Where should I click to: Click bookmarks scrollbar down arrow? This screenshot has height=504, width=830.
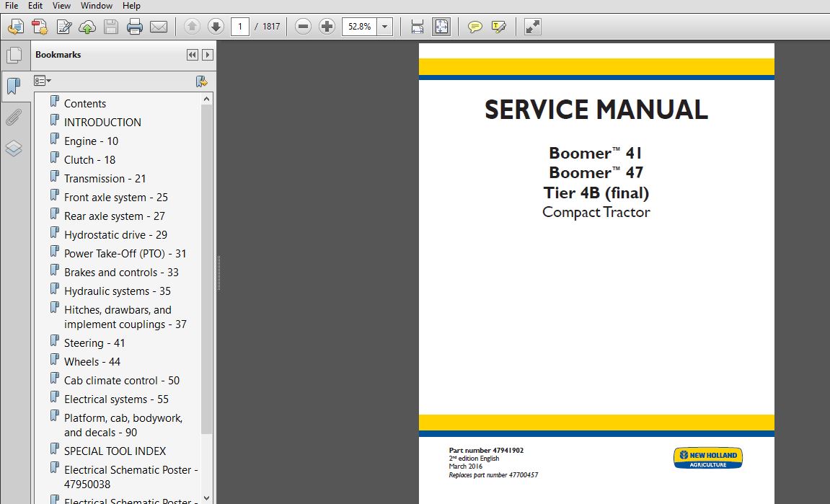pos(206,498)
